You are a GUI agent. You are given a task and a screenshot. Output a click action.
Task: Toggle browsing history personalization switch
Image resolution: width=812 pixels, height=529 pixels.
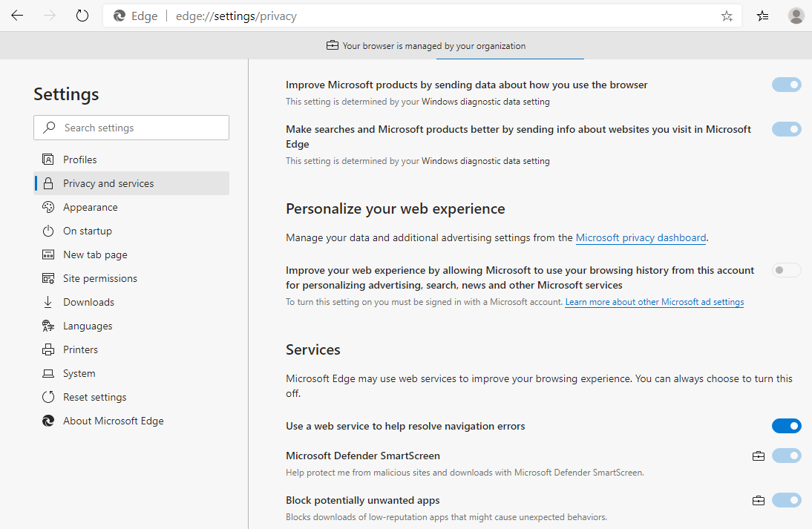pos(787,270)
